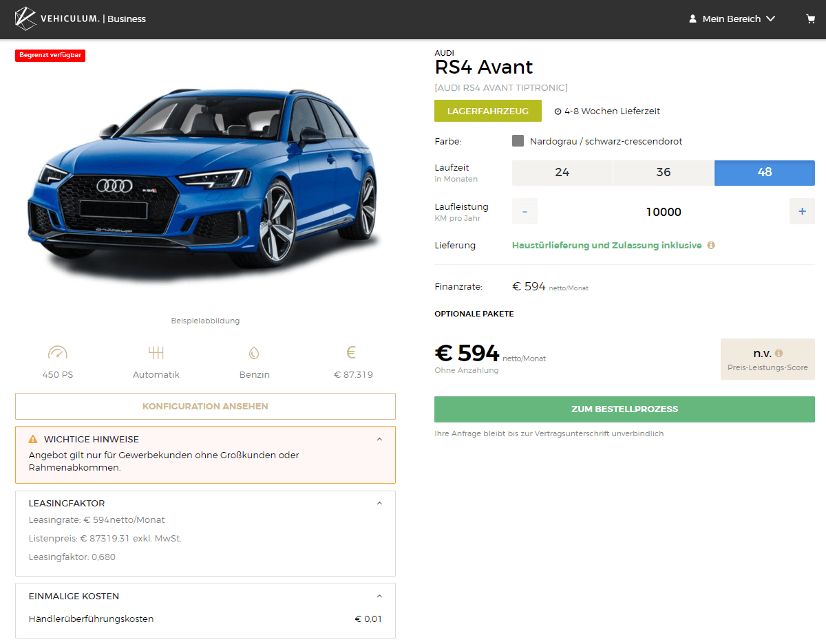
Task: Click the large € 594 monthly price
Action: pyautogui.click(x=467, y=353)
